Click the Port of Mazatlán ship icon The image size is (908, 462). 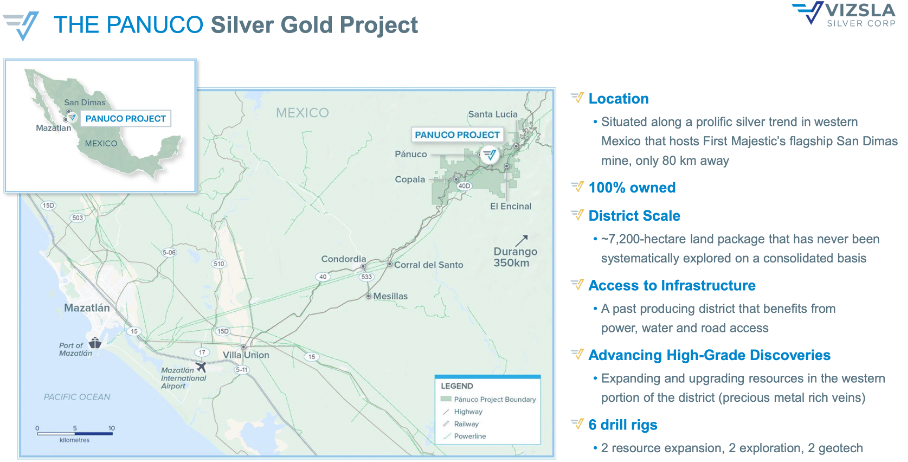pos(96,343)
